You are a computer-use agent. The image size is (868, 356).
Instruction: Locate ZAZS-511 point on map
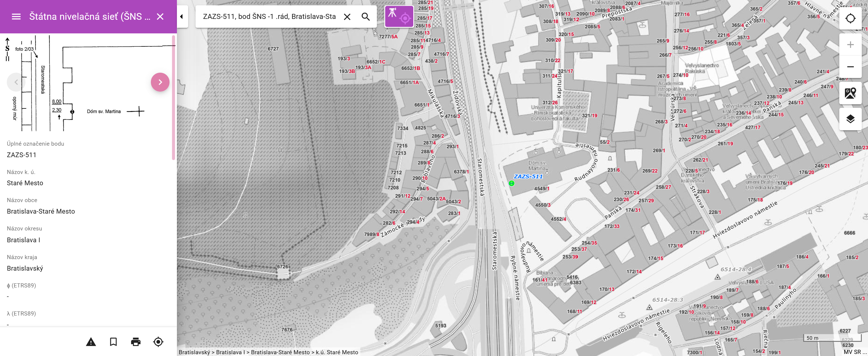pos(158,342)
